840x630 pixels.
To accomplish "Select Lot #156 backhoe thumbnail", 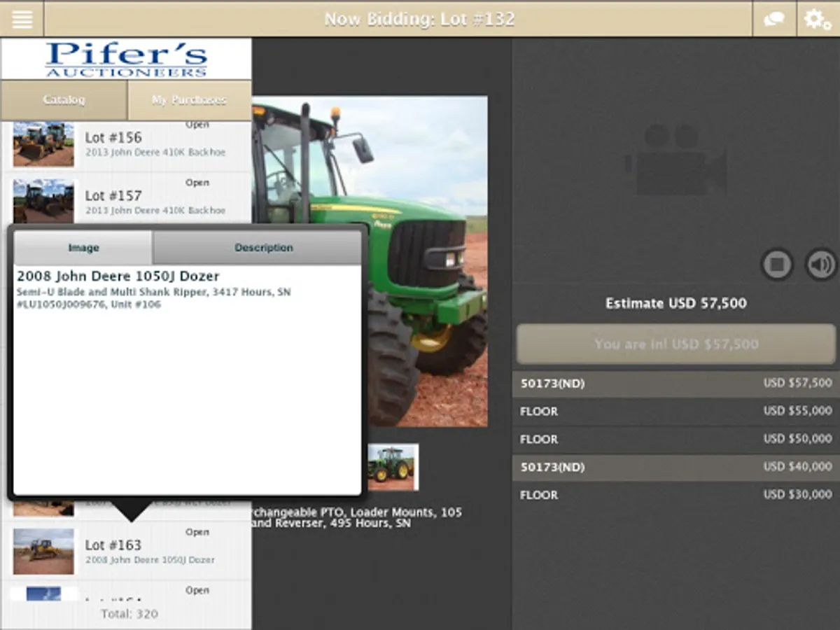I will tap(43, 144).
